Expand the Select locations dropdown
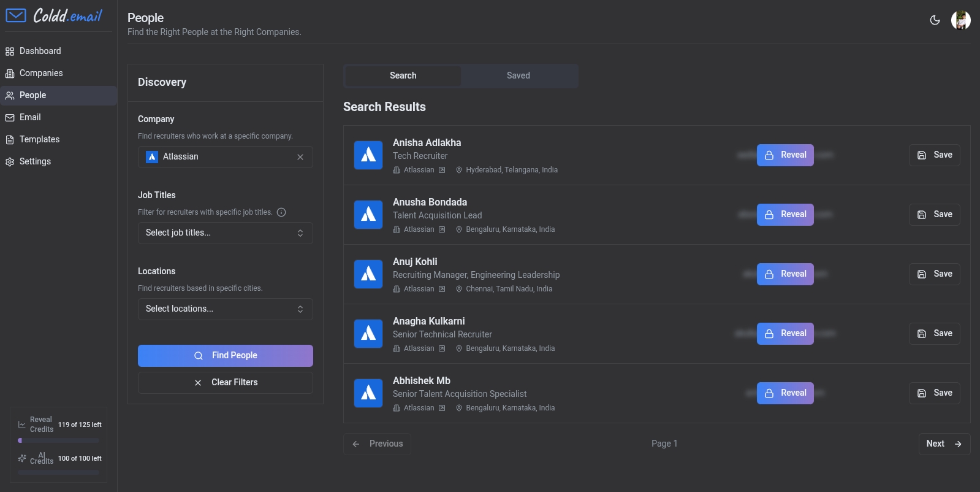Image resolution: width=980 pixels, height=492 pixels. click(x=226, y=309)
